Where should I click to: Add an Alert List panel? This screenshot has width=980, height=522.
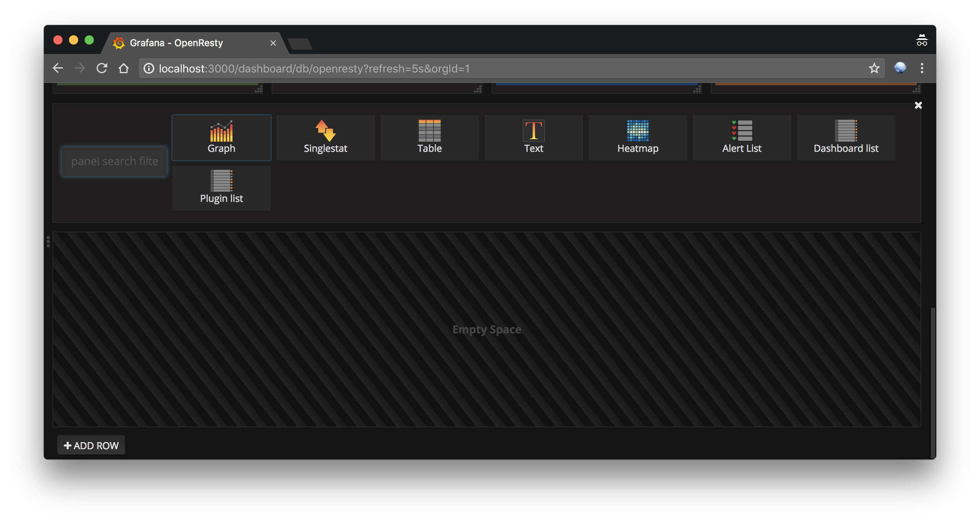[742, 137]
